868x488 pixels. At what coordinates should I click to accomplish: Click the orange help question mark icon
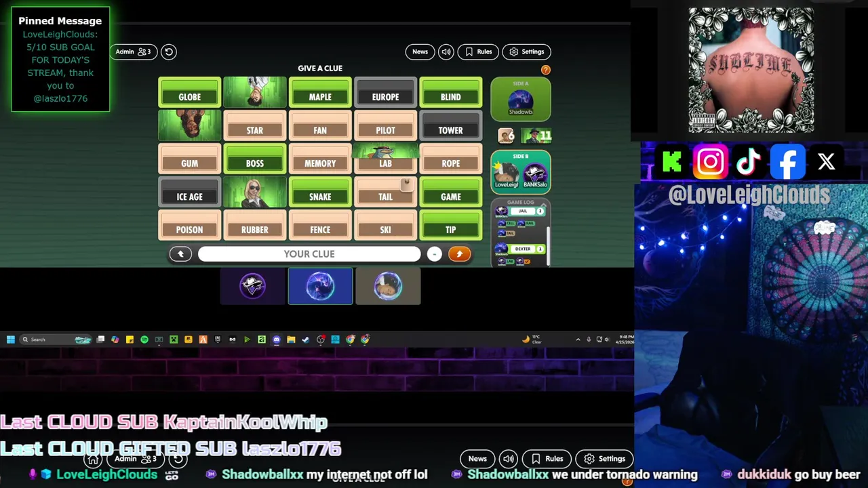[545, 70]
